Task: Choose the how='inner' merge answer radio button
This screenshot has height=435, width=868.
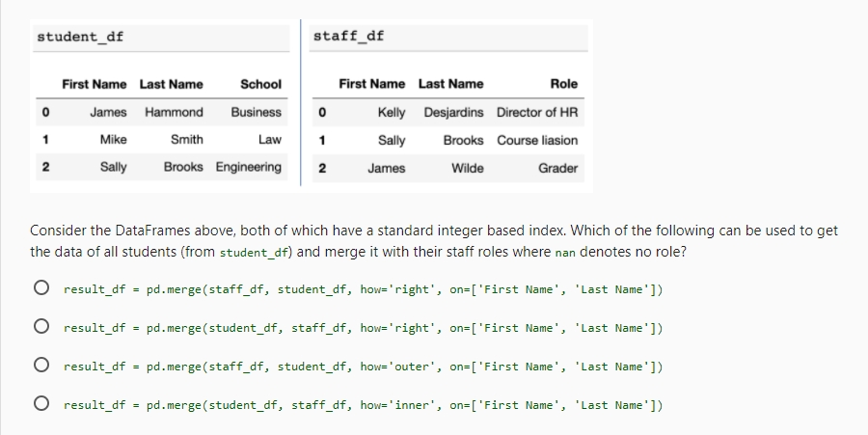Action: [x=41, y=405]
